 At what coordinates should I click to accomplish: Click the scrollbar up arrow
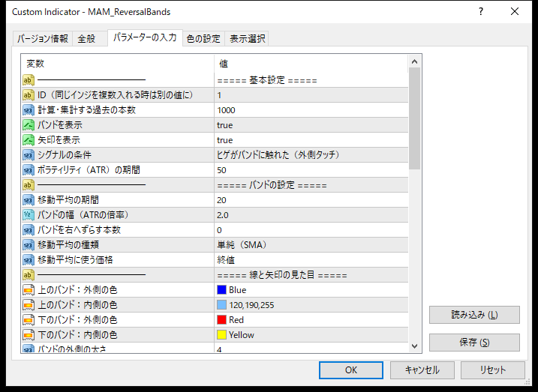click(414, 61)
